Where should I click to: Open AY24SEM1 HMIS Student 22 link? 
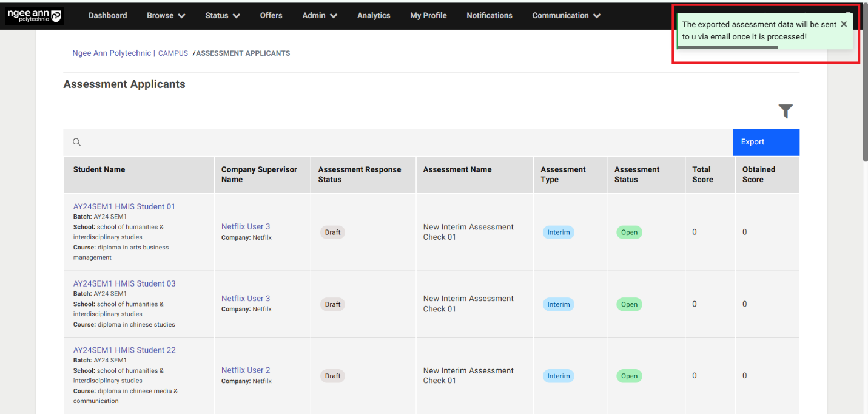(124, 350)
